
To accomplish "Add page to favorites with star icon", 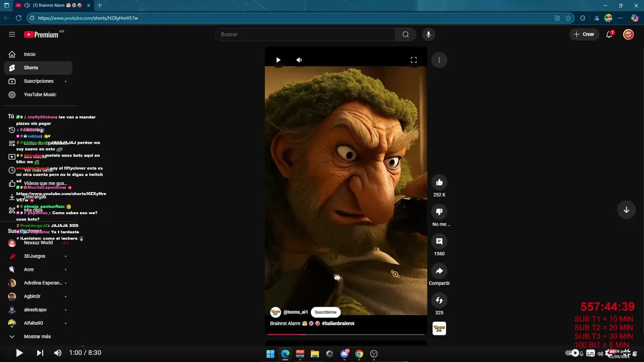I will coord(568,18).
